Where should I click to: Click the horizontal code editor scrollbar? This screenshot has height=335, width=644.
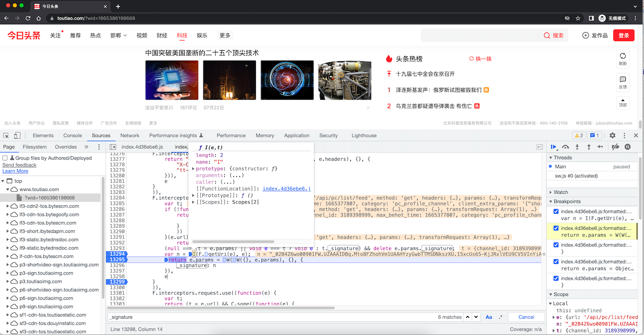pos(221,308)
